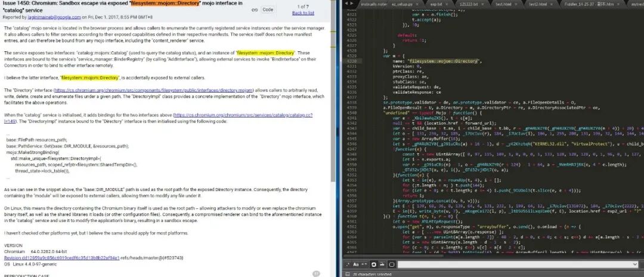Screen dimensions: 644x277
Task: Click the comment bubble icon at page bottom
Action: pos(316,273)
